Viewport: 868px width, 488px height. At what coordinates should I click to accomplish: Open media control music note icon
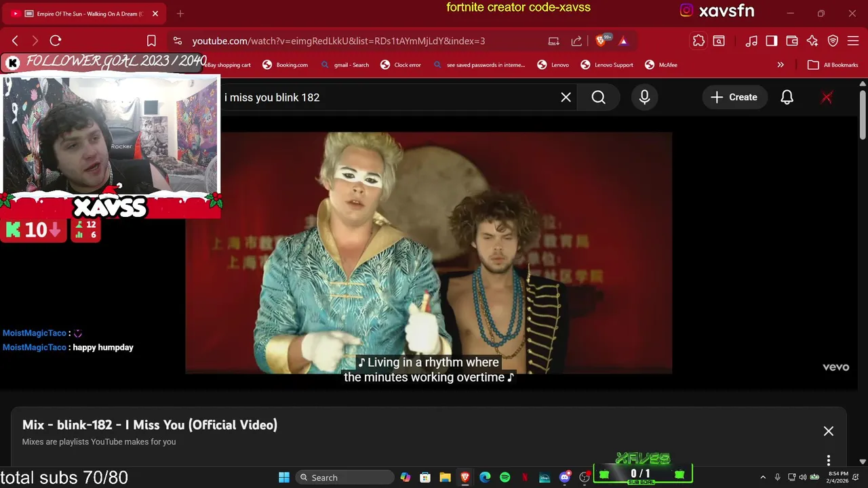point(751,41)
